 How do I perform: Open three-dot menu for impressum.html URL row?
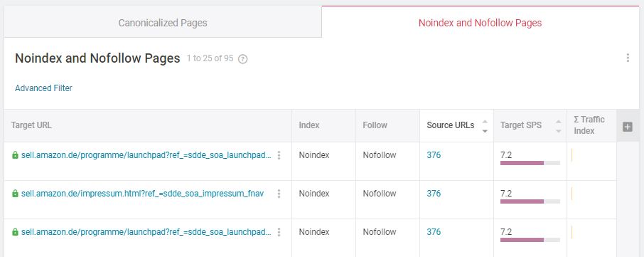(x=279, y=194)
